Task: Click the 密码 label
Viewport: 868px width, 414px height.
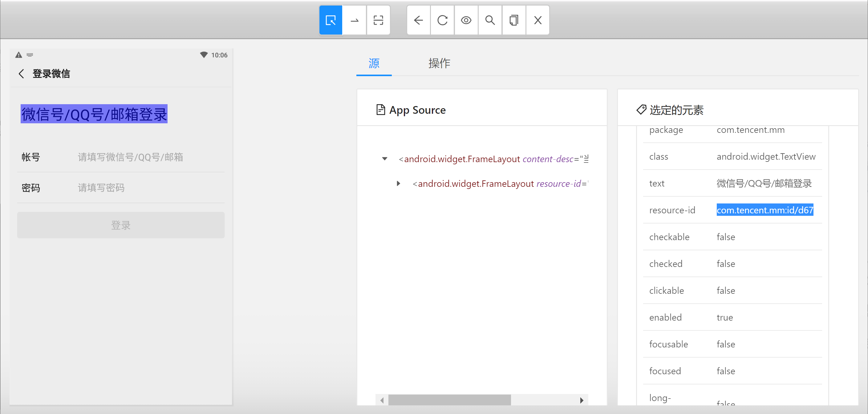Action: [31, 188]
